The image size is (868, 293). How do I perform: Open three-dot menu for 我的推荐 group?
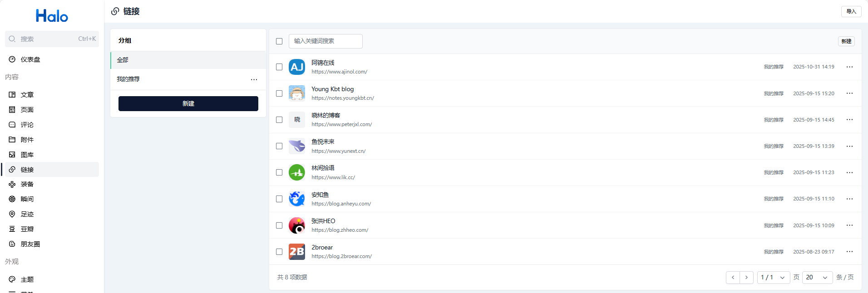coord(254,79)
